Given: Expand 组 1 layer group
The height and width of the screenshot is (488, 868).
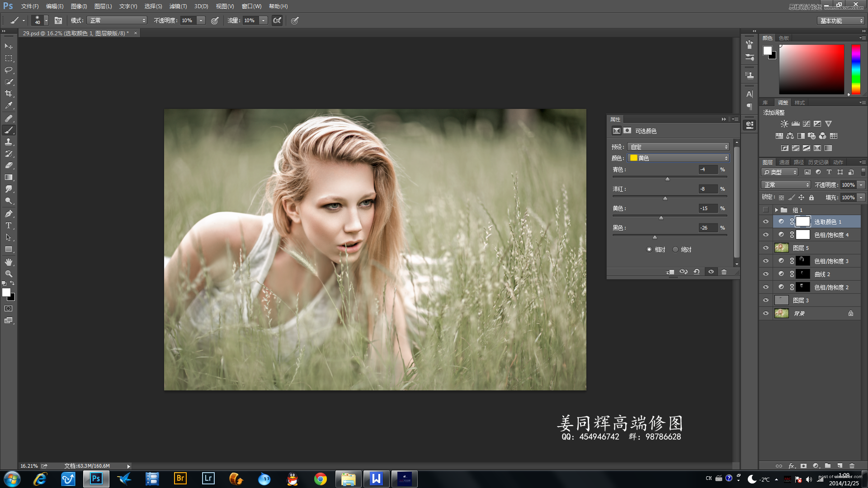Looking at the screenshot, I should (x=777, y=209).
